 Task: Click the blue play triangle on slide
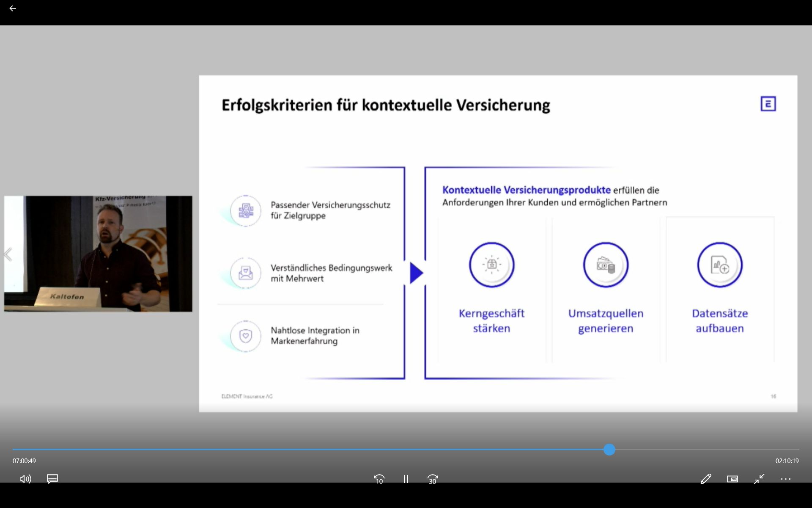[x=416, y=273]
